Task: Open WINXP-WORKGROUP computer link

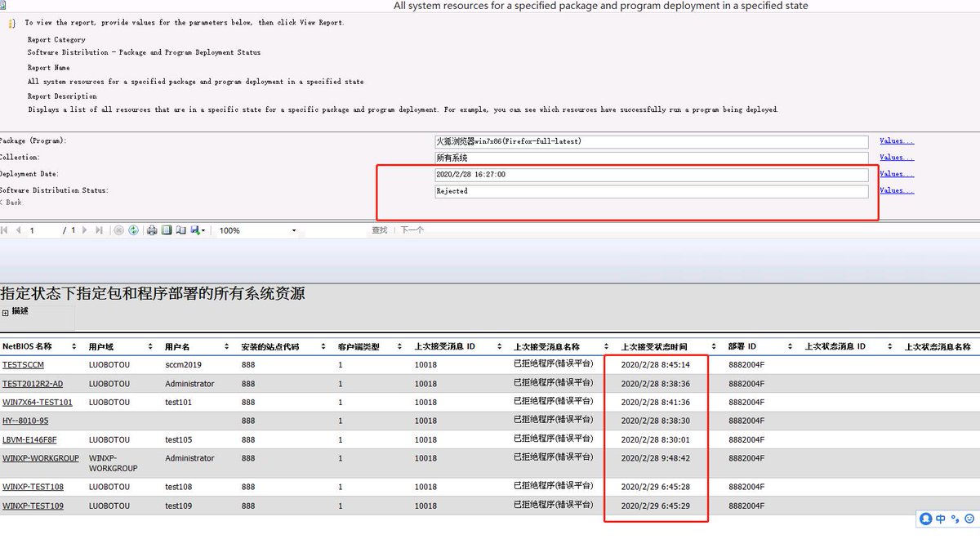Action: tap(41, 458)
